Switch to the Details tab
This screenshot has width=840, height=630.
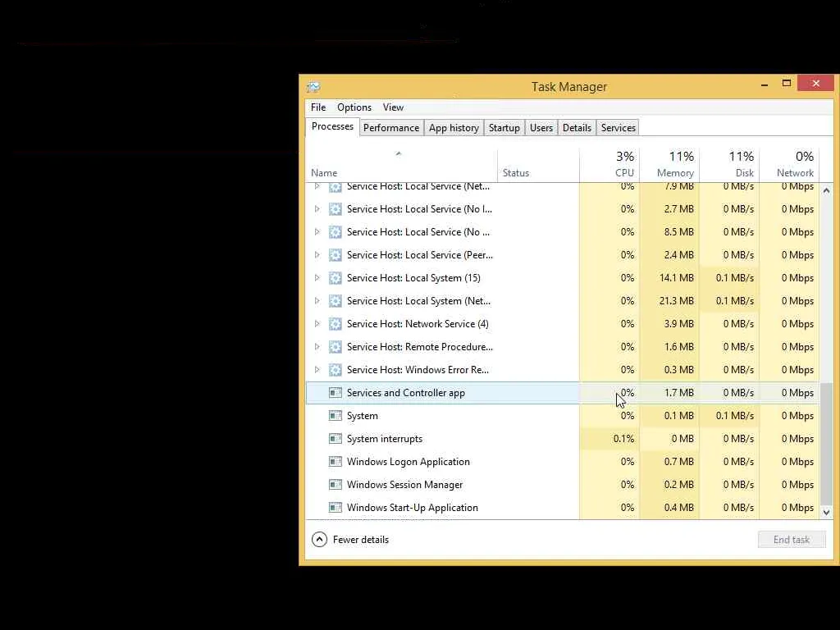point(577,128)
